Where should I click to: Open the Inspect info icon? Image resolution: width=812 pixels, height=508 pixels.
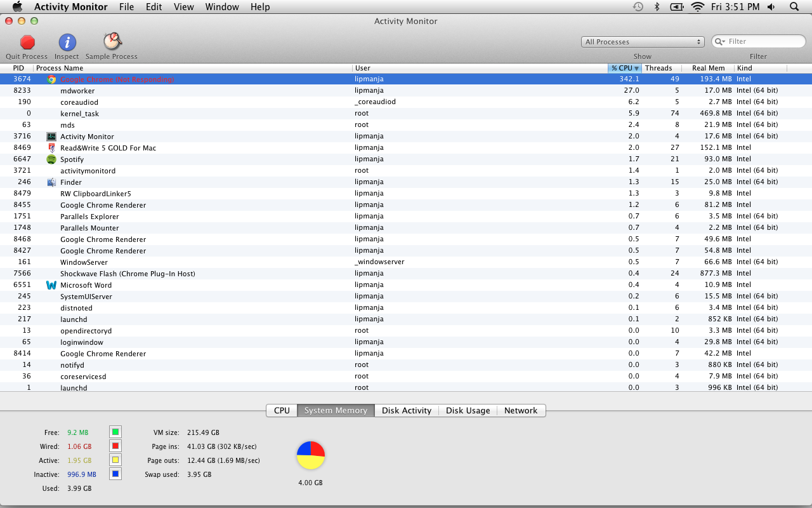[67, 42]
